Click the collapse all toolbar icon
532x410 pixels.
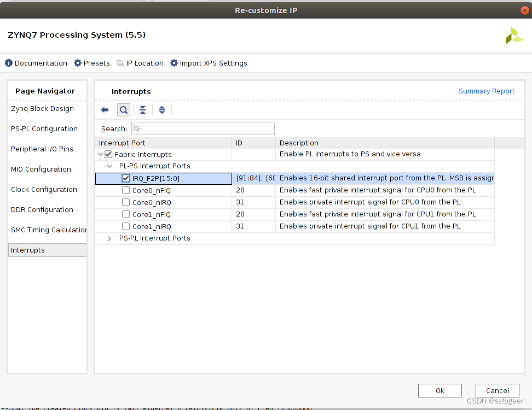143,110
